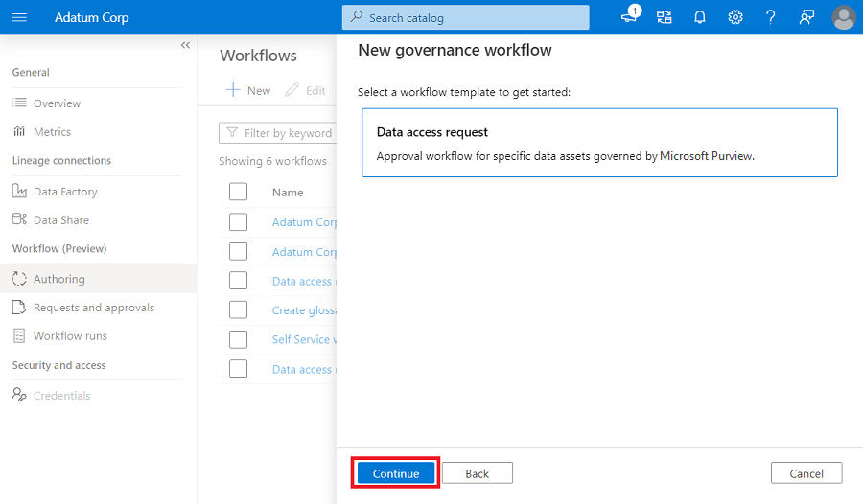Click the notifications bell icon
This screenshot has height=504, width=863.
[700, 17]
